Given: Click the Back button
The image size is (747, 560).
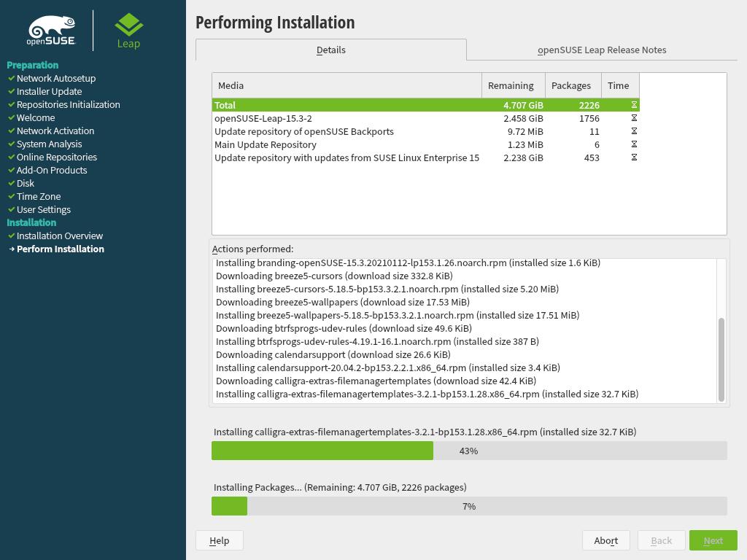Looking at the screenshot, I should pos(661,540).
